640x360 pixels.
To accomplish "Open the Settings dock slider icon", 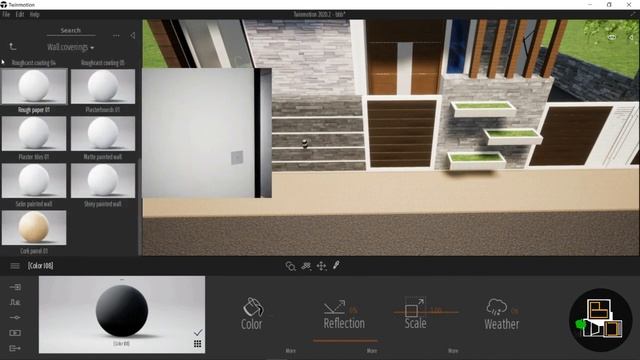I will coord(15,318).
